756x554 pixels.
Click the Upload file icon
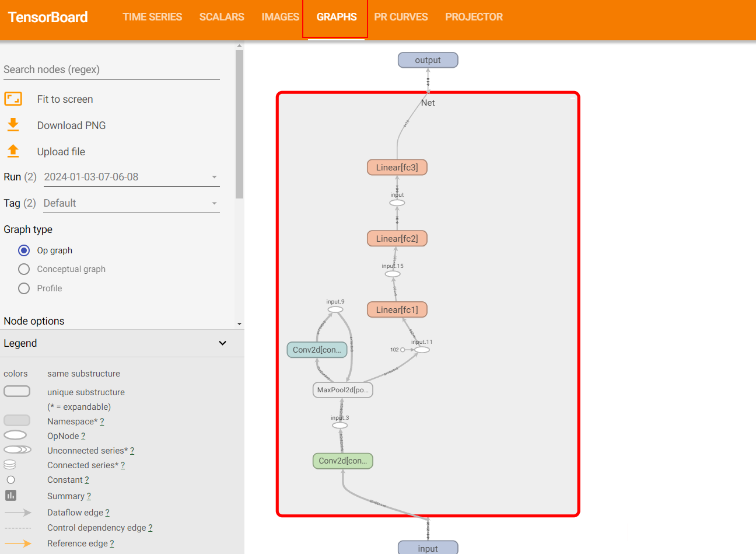pos(13,151)
